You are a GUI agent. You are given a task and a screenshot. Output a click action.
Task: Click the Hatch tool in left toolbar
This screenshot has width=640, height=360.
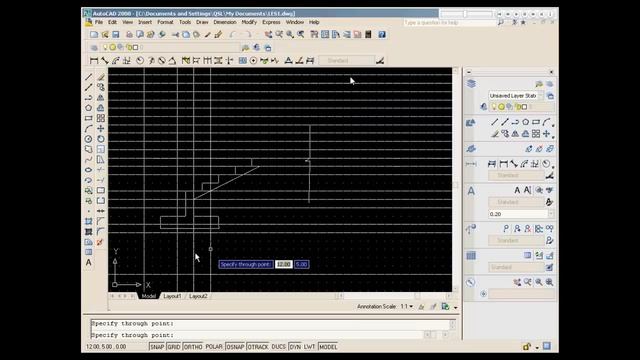(x=89, y=221)
